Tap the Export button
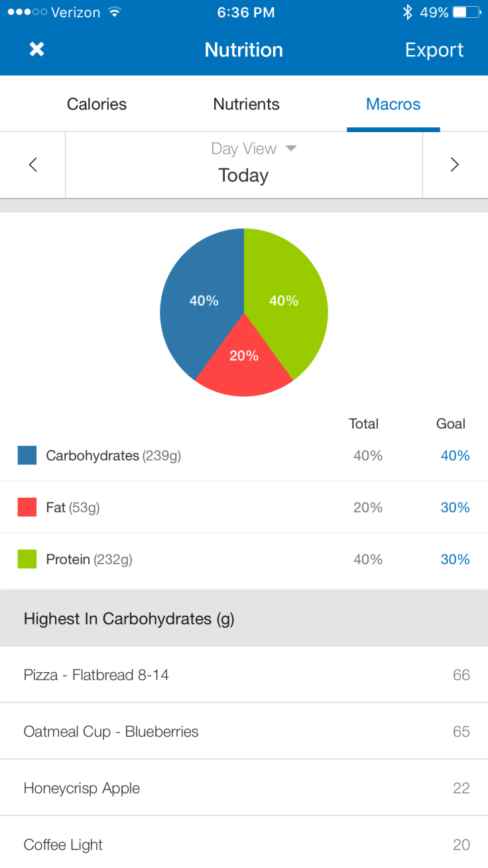 pos(434,50)
